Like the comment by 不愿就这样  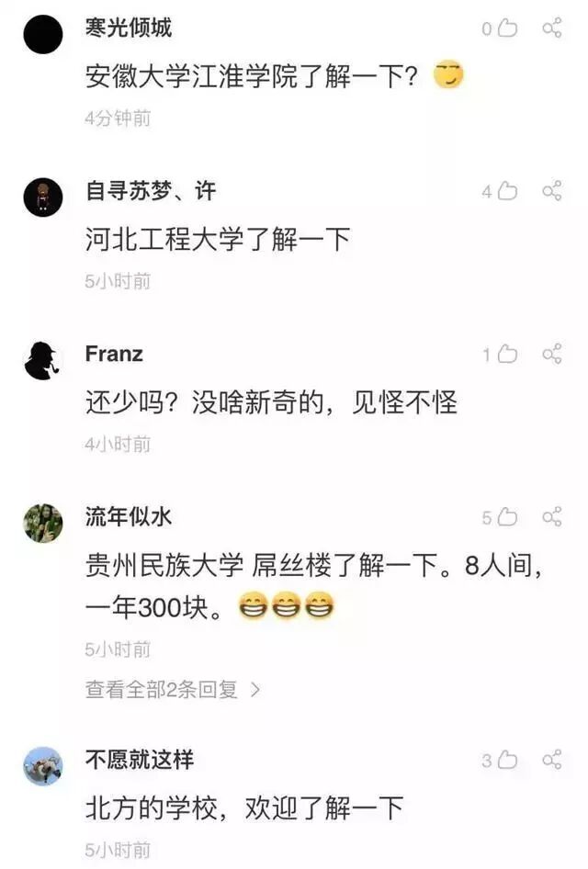tap(507, 760)
